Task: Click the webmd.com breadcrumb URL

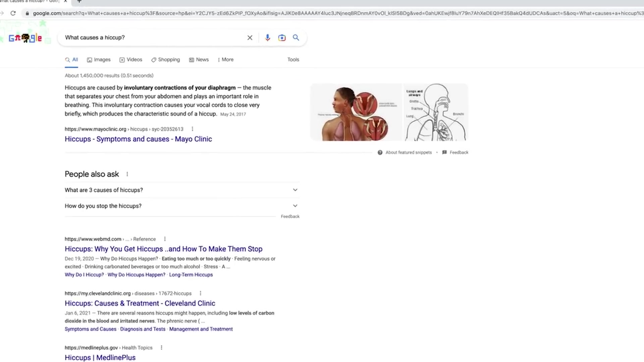Action: pos(110,239)
